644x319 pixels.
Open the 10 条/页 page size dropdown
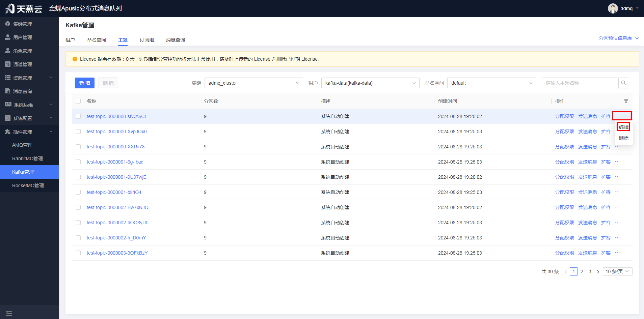pyautogui.click(x=617, y=271)
